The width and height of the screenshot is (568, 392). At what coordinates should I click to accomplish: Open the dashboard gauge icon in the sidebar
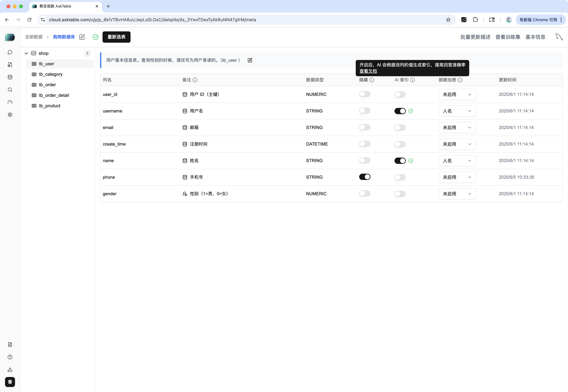coord(10,102)
